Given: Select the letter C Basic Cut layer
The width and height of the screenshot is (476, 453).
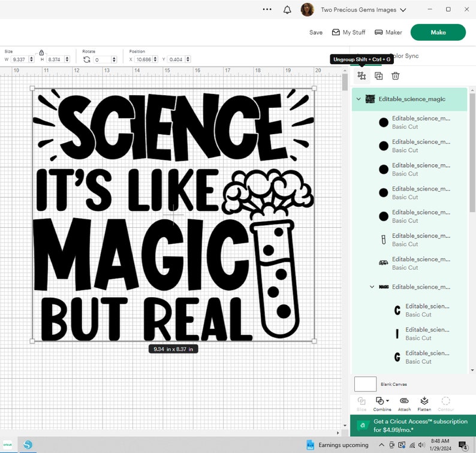Looking at the screenshot, I should [409, 310].
